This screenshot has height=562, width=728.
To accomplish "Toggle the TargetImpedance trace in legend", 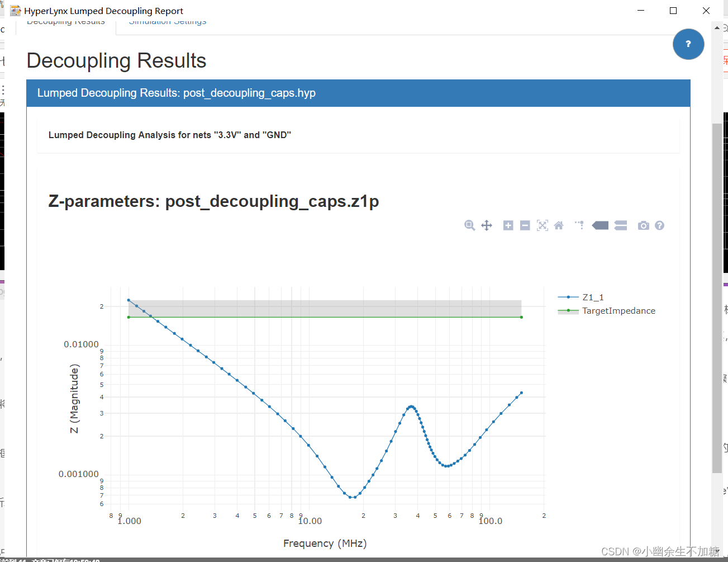I will point(607,310).
